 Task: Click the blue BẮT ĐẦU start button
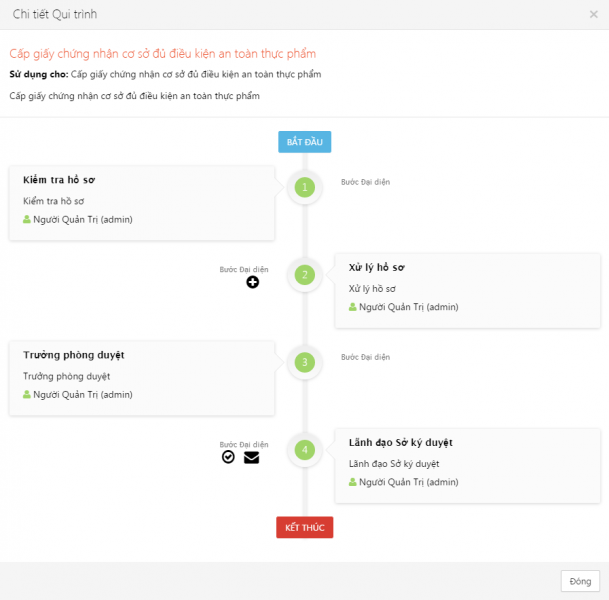pos(304,142)
